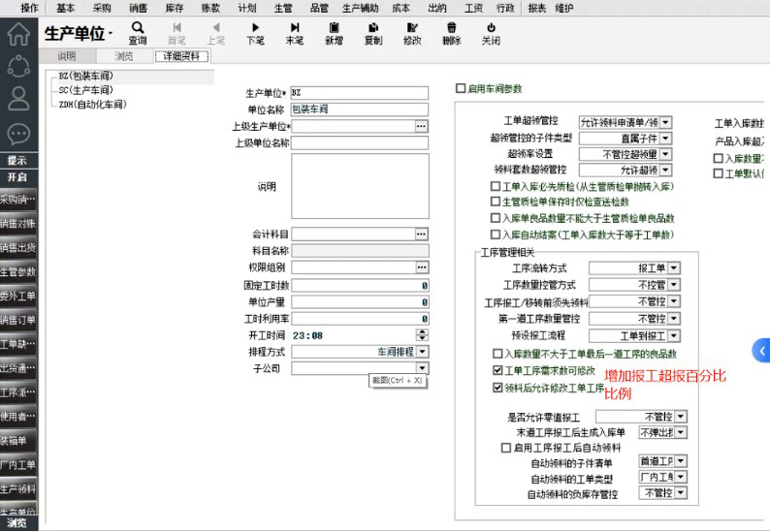Open the 工序数量控管方式 dropdown
770x532 pixels.
[674, 284]
